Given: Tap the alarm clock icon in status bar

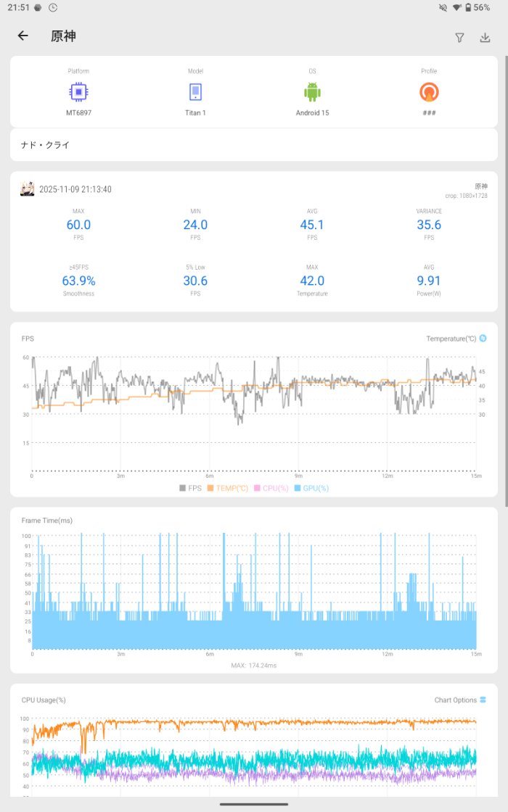Looking at the screenshot, I should point(54,7).
